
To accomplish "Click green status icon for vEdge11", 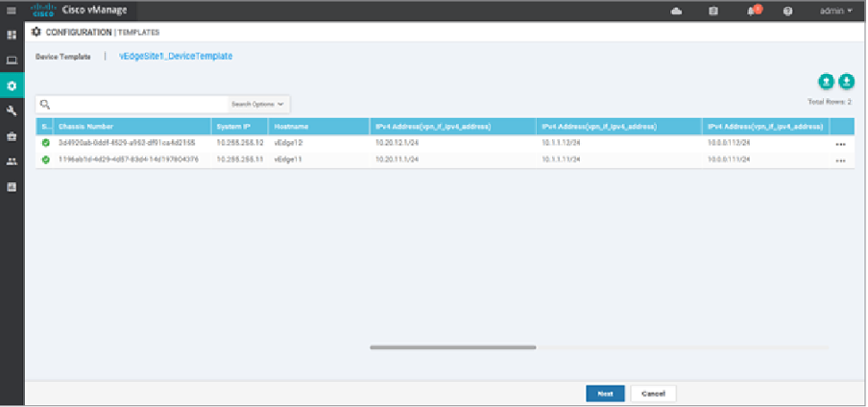I will (x=45, y=159).
